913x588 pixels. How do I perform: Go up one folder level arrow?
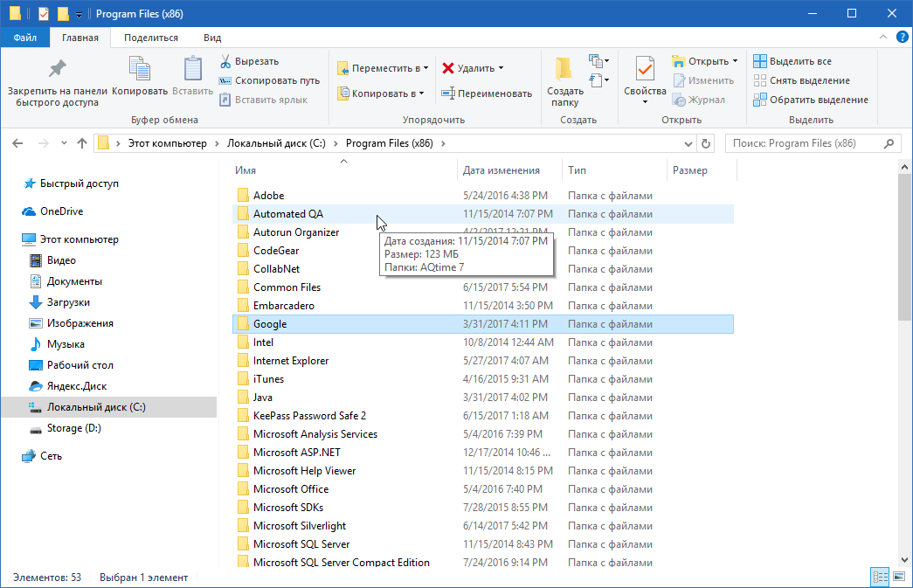point(81,143)
